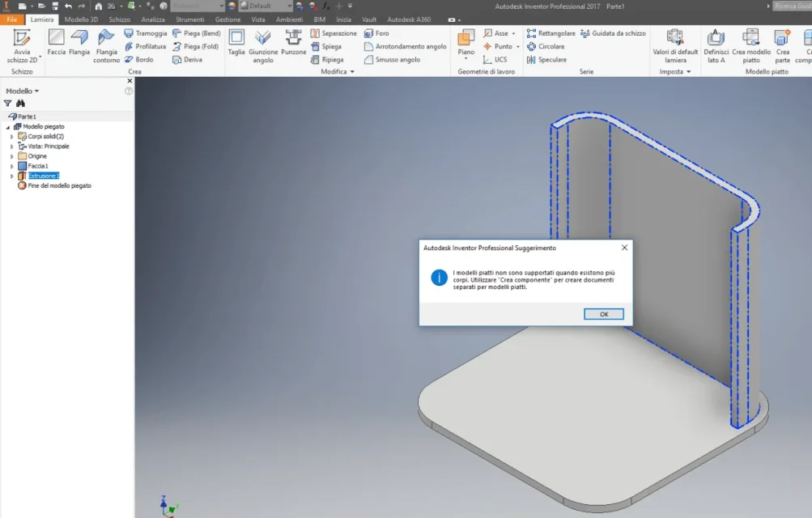Viewport: 812px width, 518px height.
Task: Click the binoculars find icon in browser
Action: (21, 104)
